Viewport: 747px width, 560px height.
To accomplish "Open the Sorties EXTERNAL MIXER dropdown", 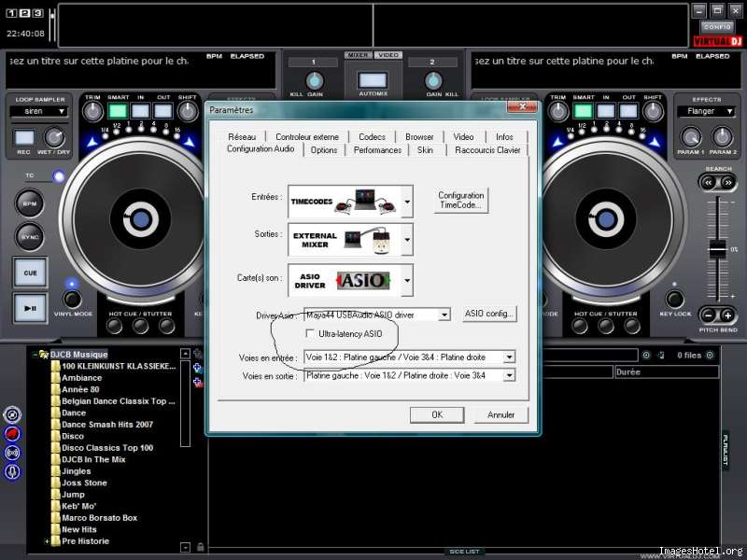I will coord(407,240).
